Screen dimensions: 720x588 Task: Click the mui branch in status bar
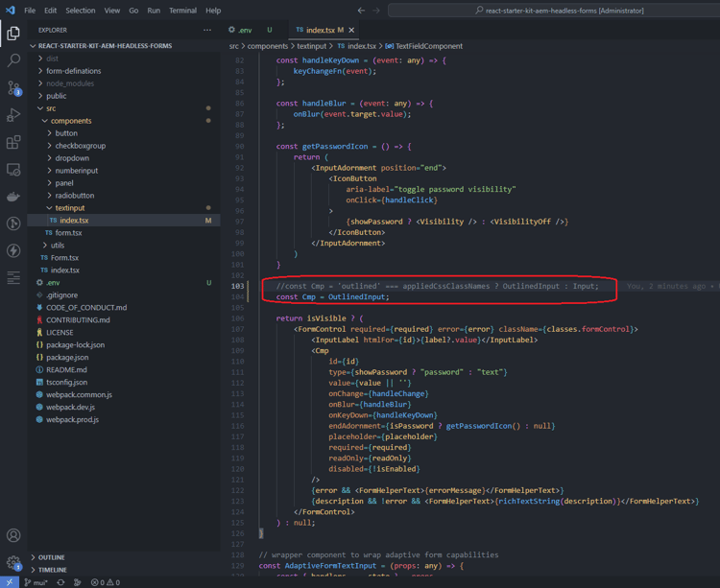coord(36,582)
